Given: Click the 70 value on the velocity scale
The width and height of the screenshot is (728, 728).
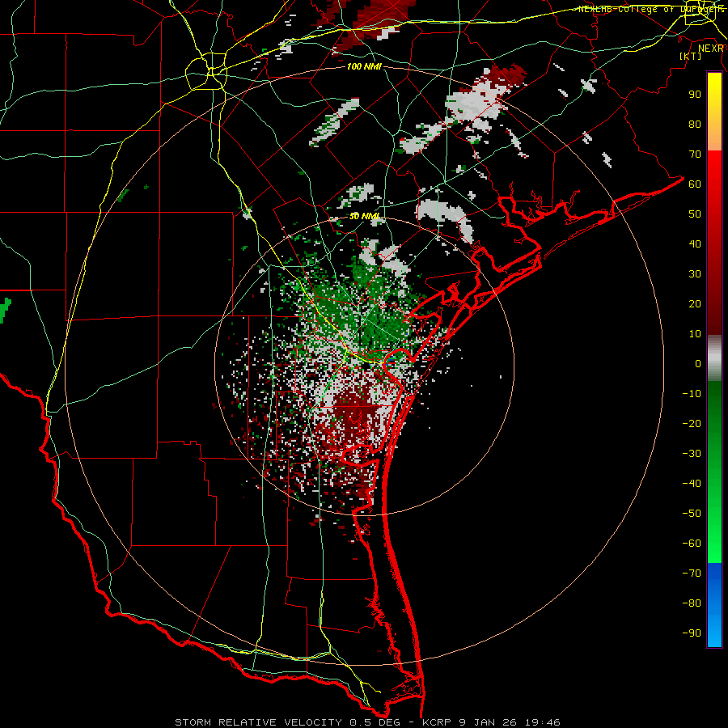Looking at the screenshot, I should coord(695,154).
